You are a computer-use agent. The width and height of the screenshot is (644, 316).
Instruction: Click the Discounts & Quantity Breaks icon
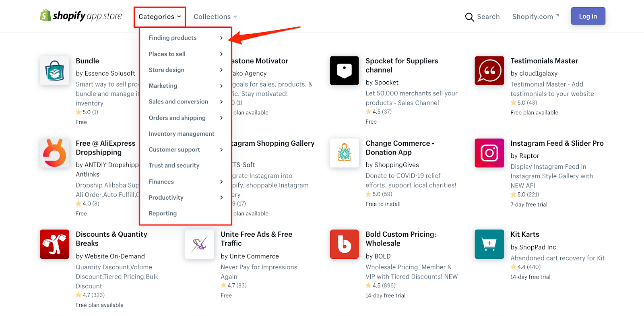[x=55, y=244]
